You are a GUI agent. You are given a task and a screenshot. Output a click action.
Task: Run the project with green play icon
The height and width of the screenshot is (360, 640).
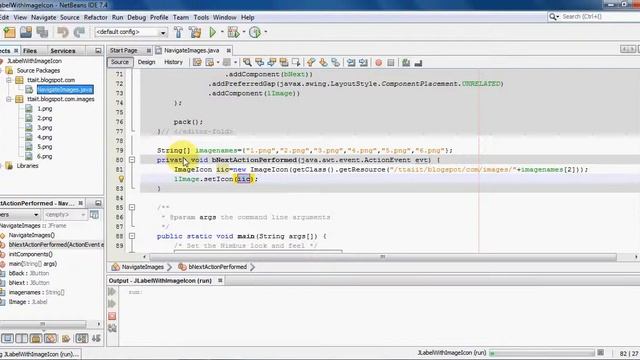[212, 32]
